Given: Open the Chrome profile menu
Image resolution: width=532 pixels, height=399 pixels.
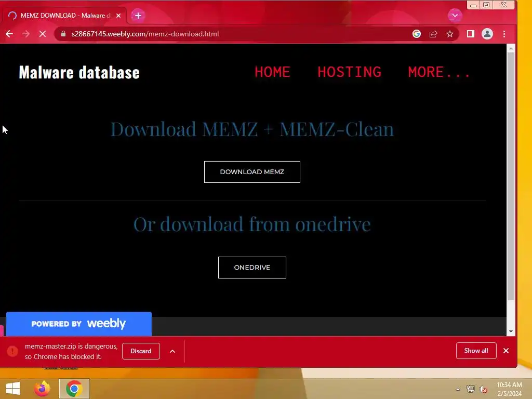Looking at the screenshot, I should point(487,34).
